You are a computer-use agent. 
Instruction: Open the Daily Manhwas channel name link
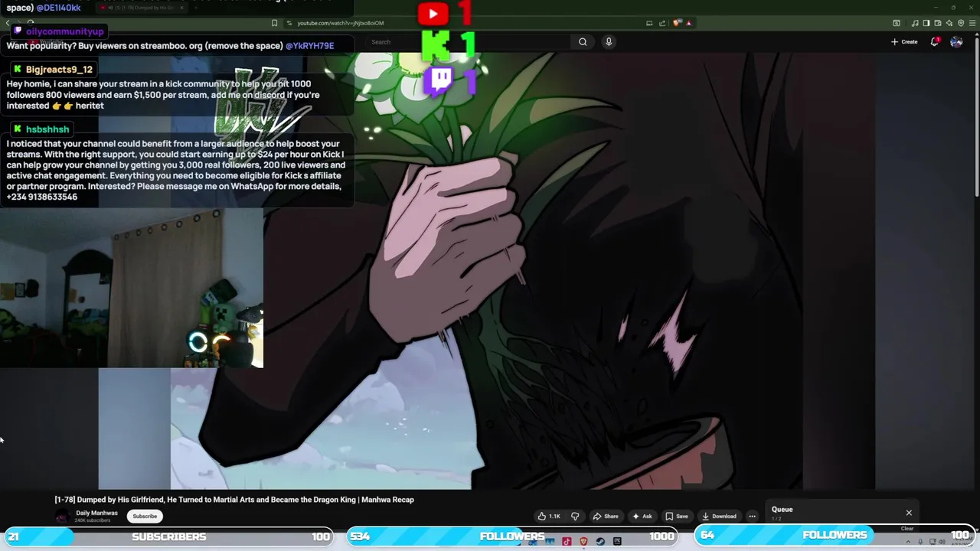point(96,513)
